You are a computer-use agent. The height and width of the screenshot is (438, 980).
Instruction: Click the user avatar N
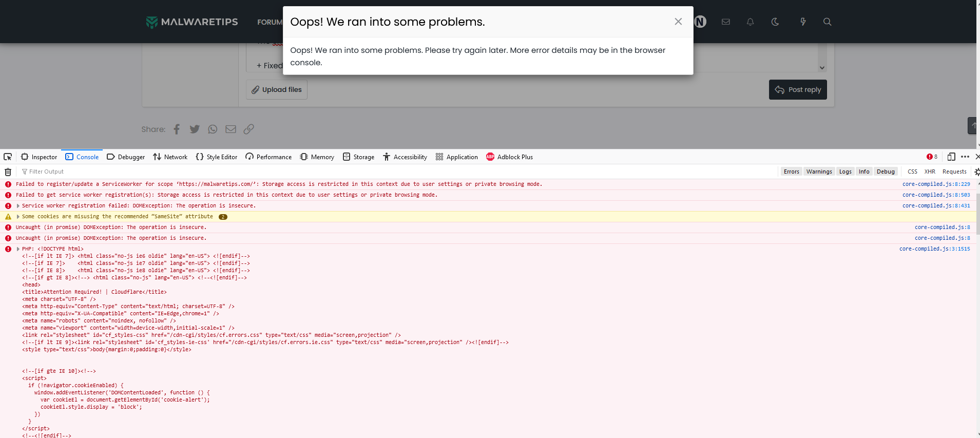[700, 22]
